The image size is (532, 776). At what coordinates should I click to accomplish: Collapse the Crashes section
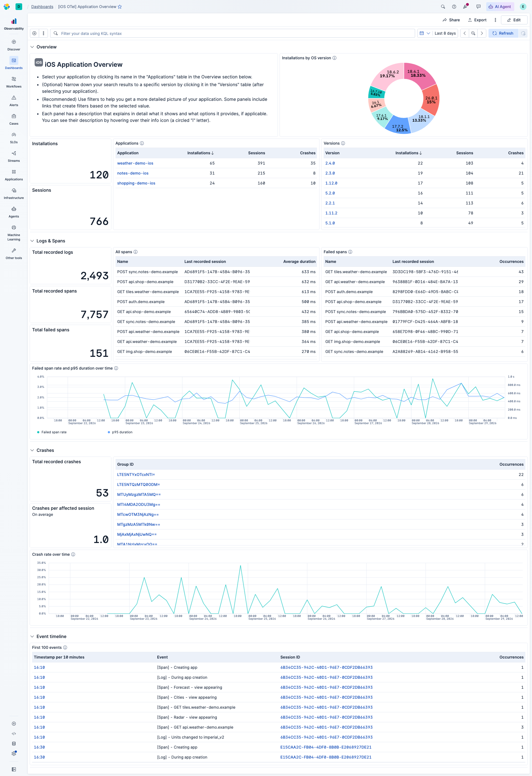(32, 450)
